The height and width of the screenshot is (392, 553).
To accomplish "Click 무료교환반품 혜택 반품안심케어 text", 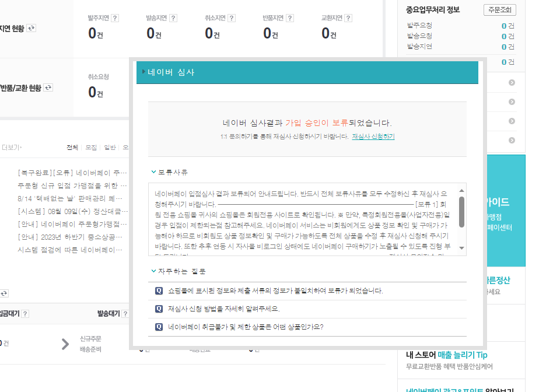I will [x=449, y=366].
